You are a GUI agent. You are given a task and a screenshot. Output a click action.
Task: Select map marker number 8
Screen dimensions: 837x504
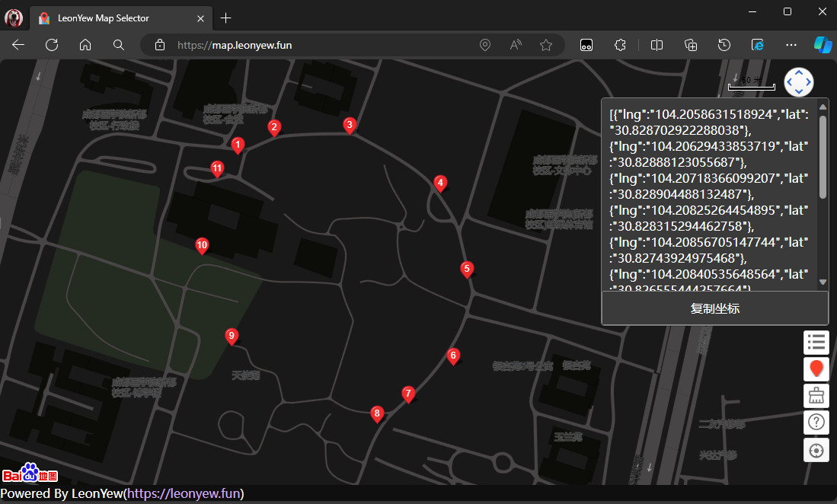coord(378,413)
